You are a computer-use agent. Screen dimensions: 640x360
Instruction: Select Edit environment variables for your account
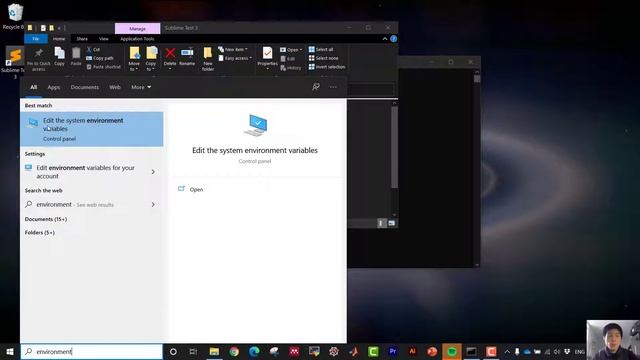[85, 172]
